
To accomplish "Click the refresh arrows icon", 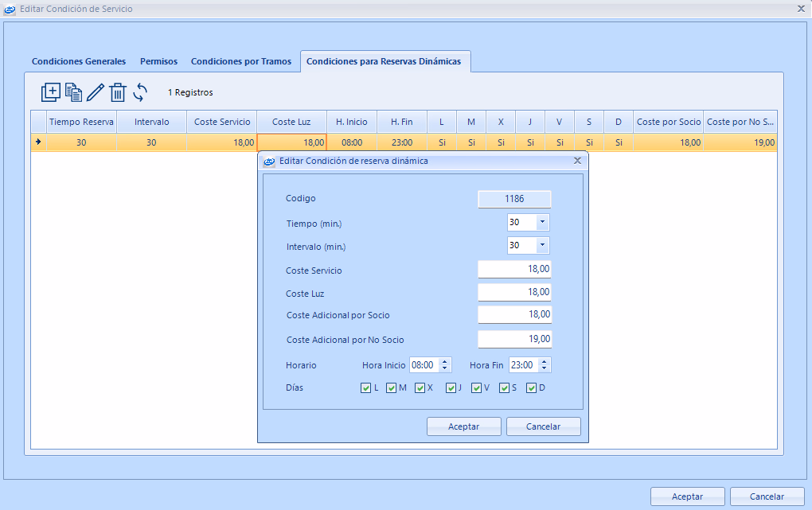I will point(140,92).
